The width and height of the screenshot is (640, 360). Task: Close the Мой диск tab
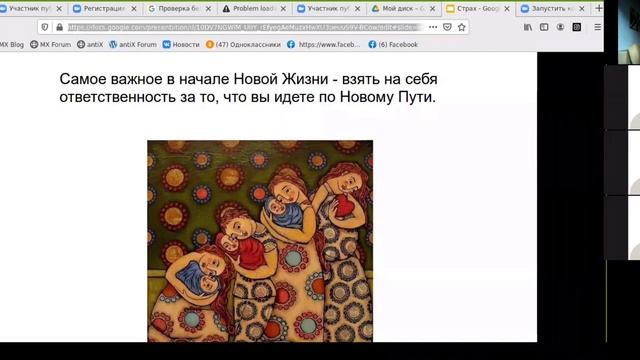[x=432, y=9]
